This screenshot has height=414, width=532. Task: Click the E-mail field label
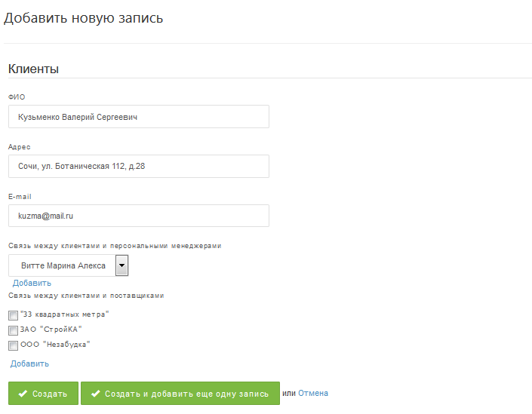point(19,197)
